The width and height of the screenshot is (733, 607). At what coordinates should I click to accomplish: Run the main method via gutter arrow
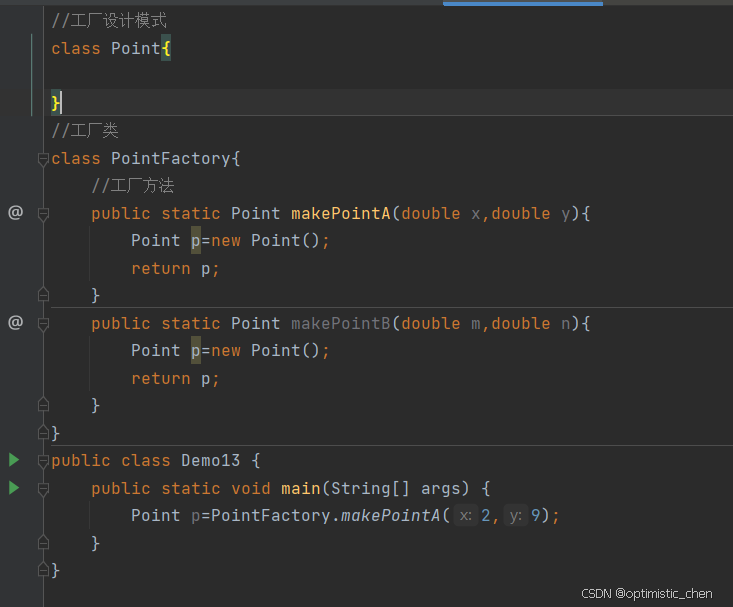pyautogui.click(x=14, y=488)
